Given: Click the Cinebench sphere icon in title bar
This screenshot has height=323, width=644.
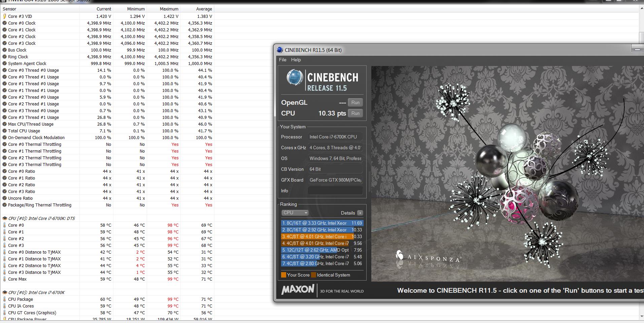Looking at the screenshot, I should [x=280, y=50].
